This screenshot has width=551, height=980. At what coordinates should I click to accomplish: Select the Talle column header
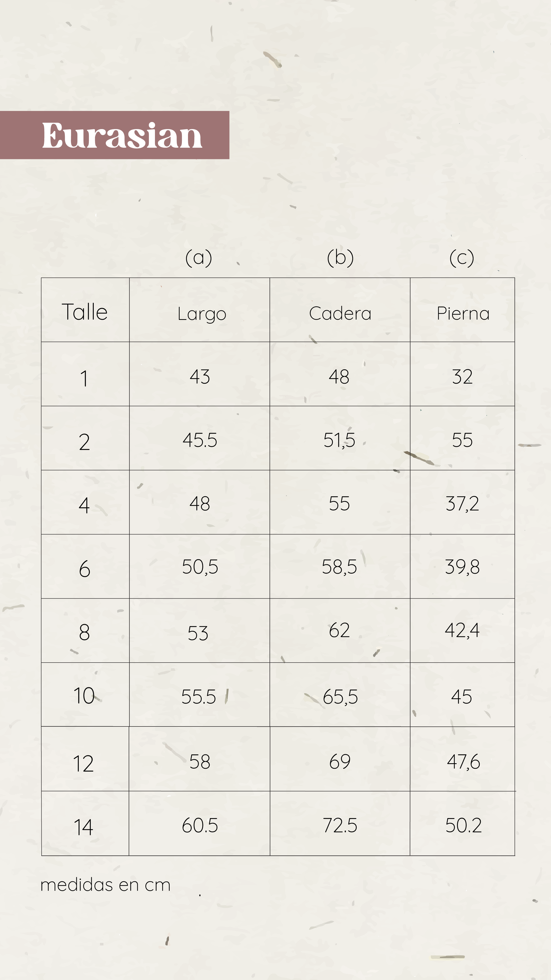tap(85, 312)
